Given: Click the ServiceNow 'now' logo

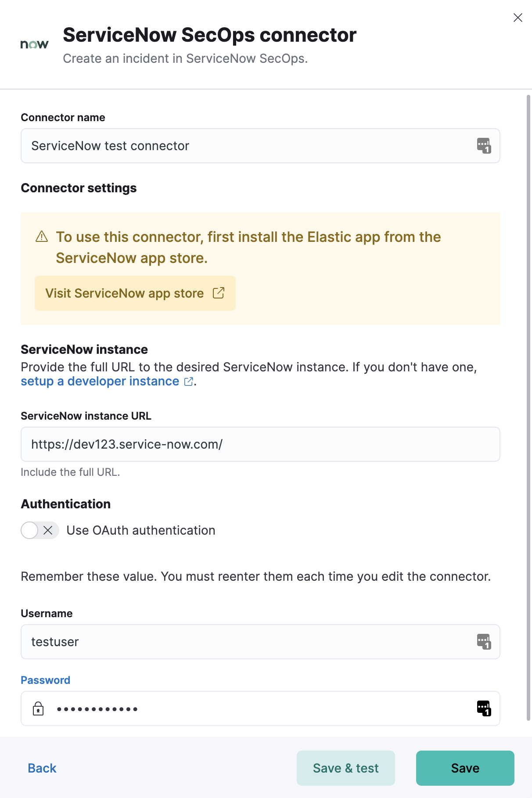Looking at the screenshot, I should (x=34, y=44).
